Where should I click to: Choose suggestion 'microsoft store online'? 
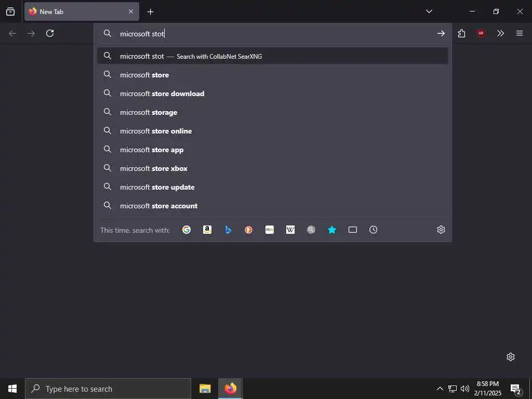(272, 131)
